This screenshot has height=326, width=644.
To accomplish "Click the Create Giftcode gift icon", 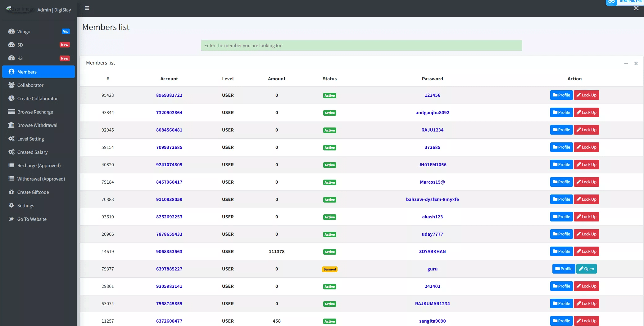I will [x=11, y=192].
